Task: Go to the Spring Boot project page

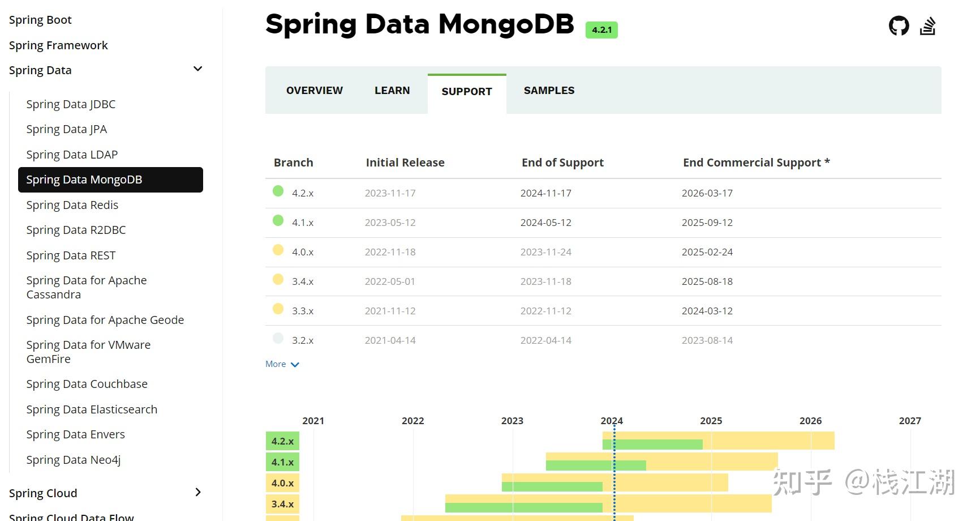Action: point(40,20)
